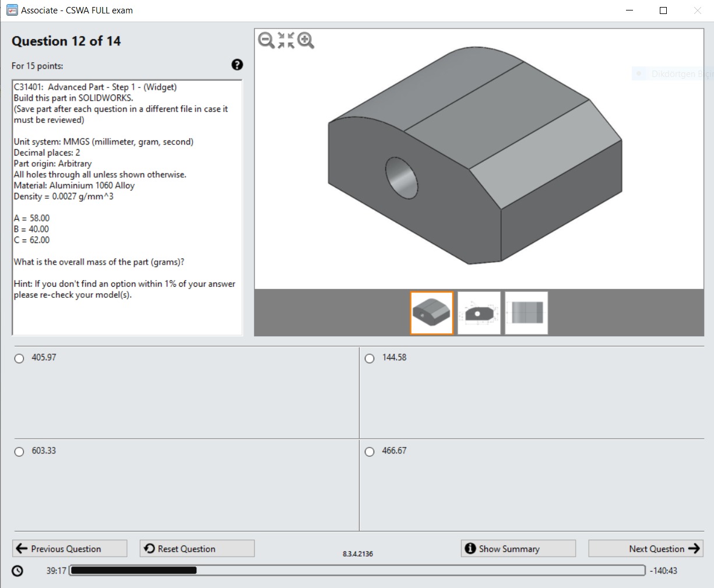Select the isometric view thumbnail

(431, 313)
